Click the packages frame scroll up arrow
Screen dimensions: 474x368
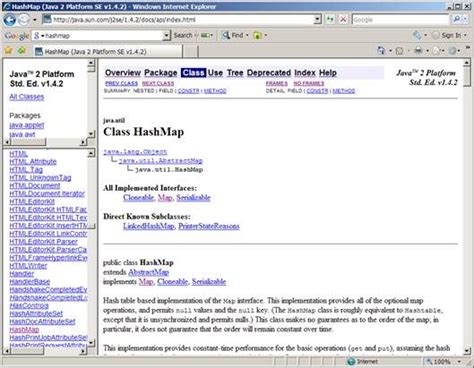pyautogui.click(x=91, y=63)
